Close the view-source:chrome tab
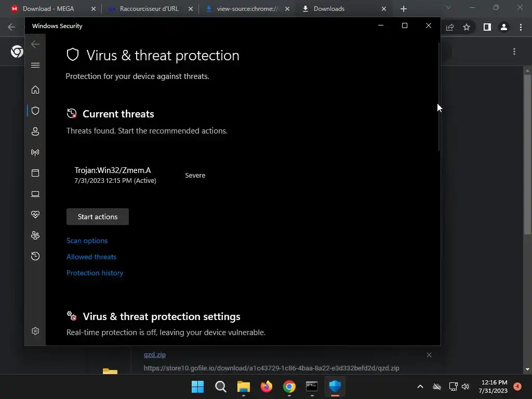Viewport: 532px width, 399px height. coord(287,9)
